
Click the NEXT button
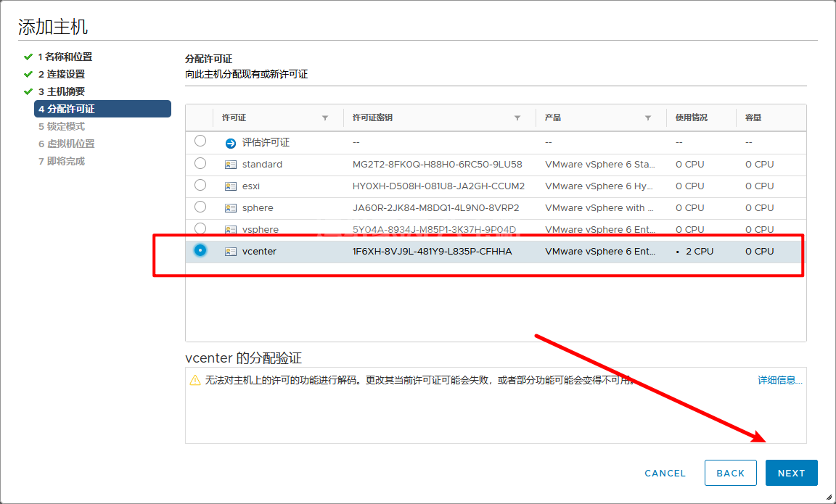tap(791, 473)
